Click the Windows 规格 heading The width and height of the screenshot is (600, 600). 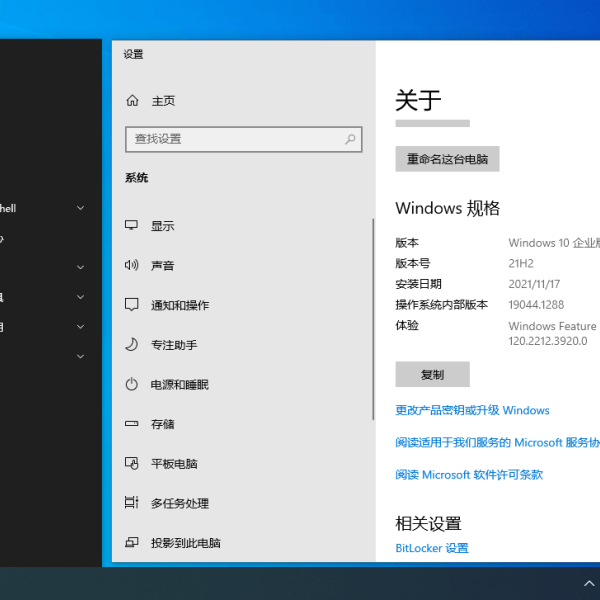(447, 208)
